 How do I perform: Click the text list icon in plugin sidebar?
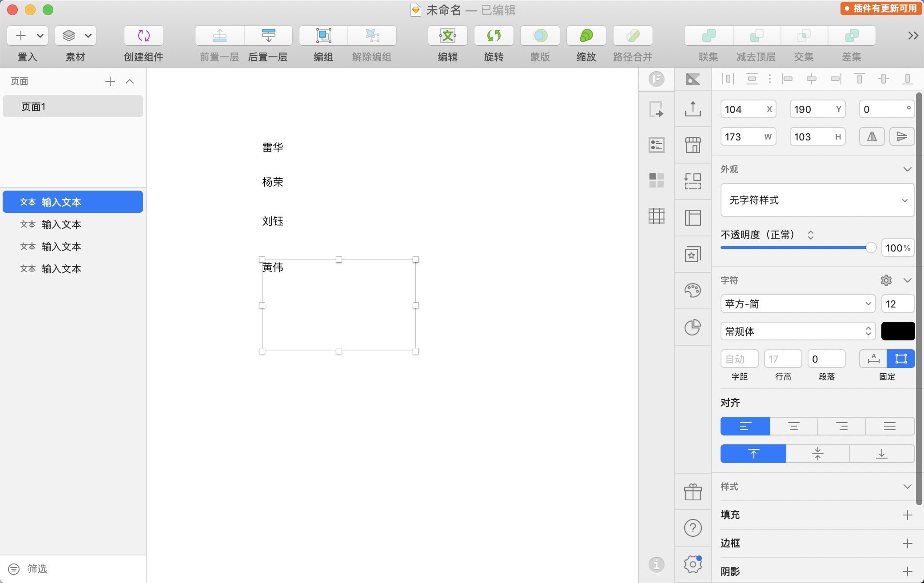click(657, 145)
